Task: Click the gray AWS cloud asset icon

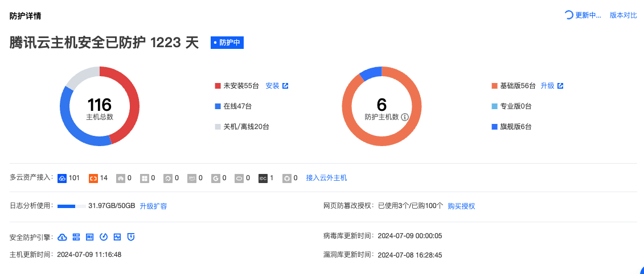Action: pyautogui.click(x=192, y=178)
